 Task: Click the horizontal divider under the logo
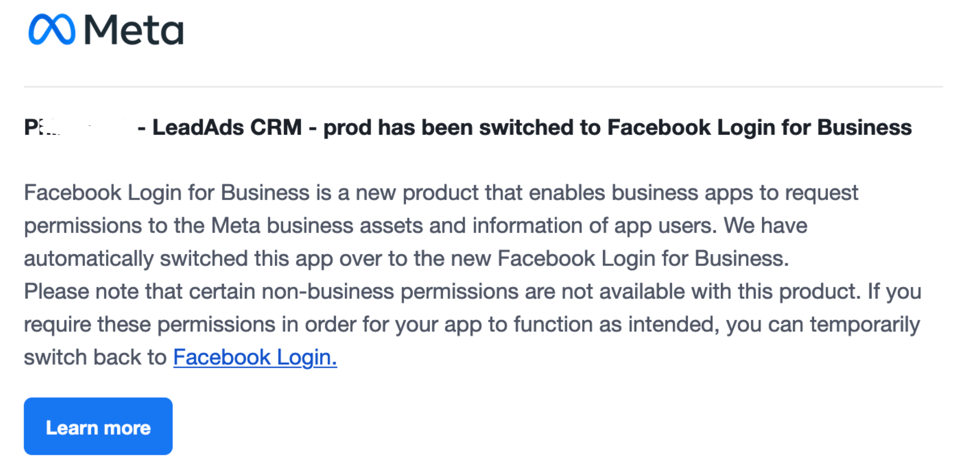(x=483, y=87)
